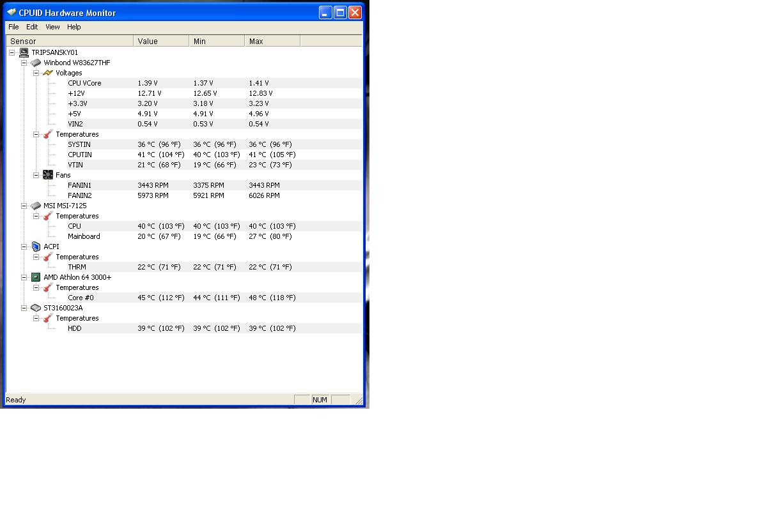760x532 pixels.
Task: Select the THRM temperature row
Action: click(x=214, y=267)
